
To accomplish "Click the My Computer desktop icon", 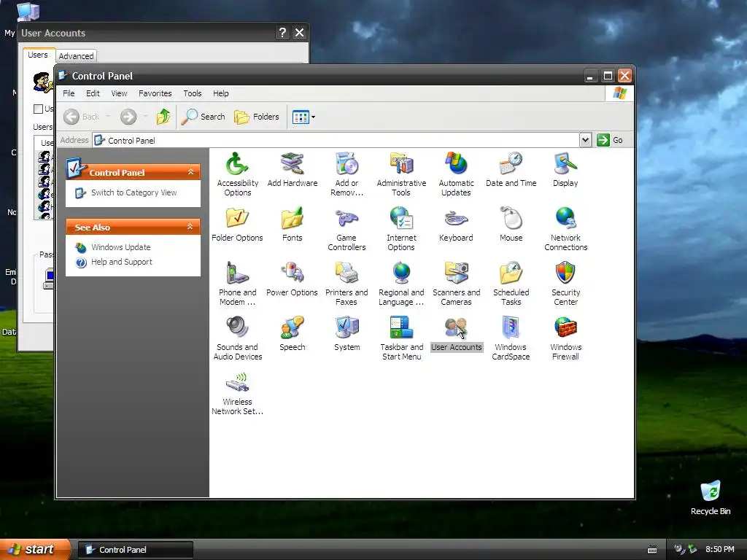I will coord(28,12).
